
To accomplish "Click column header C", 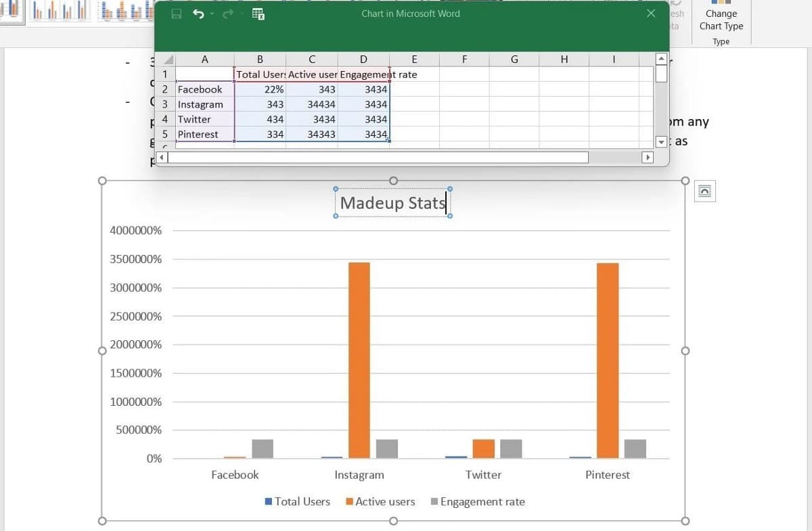I will tap(311, 60).
